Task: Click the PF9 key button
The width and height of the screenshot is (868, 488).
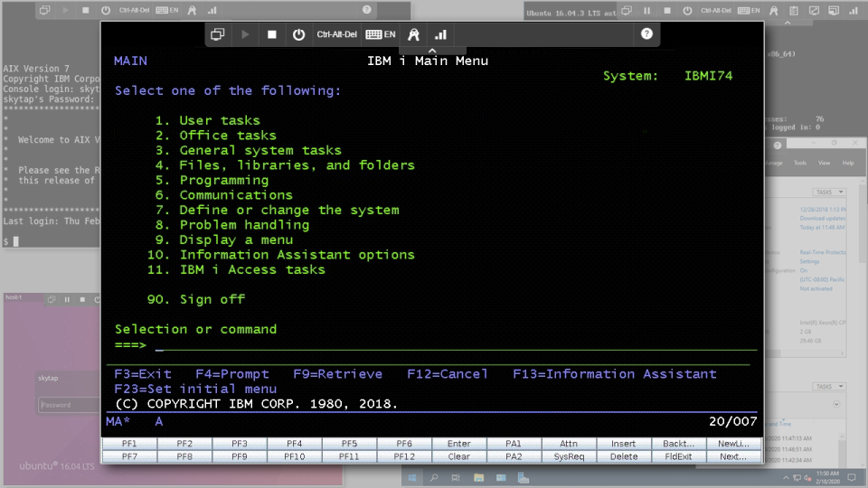Action: click(240, 456)
